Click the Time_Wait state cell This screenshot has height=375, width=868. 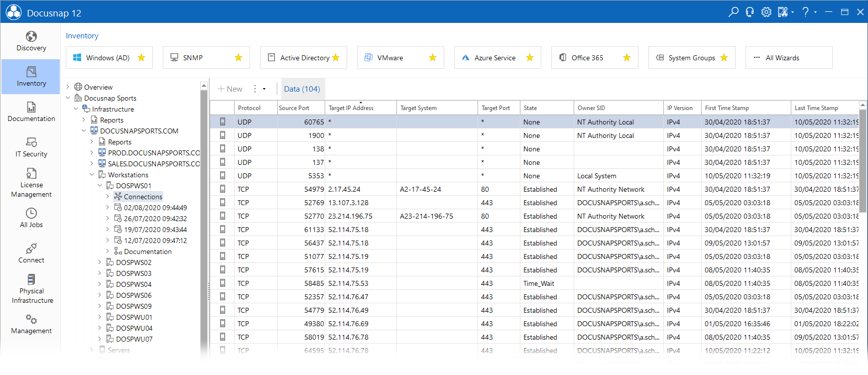pos(547,283)
